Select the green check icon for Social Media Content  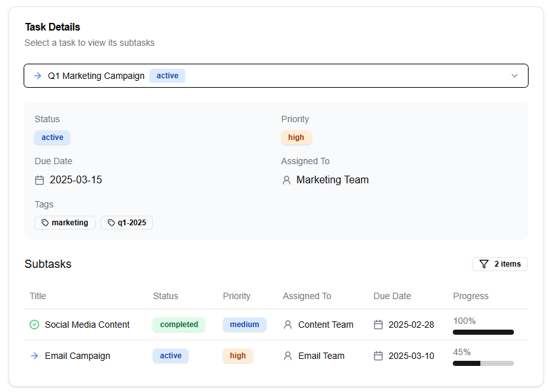(34, 325)
